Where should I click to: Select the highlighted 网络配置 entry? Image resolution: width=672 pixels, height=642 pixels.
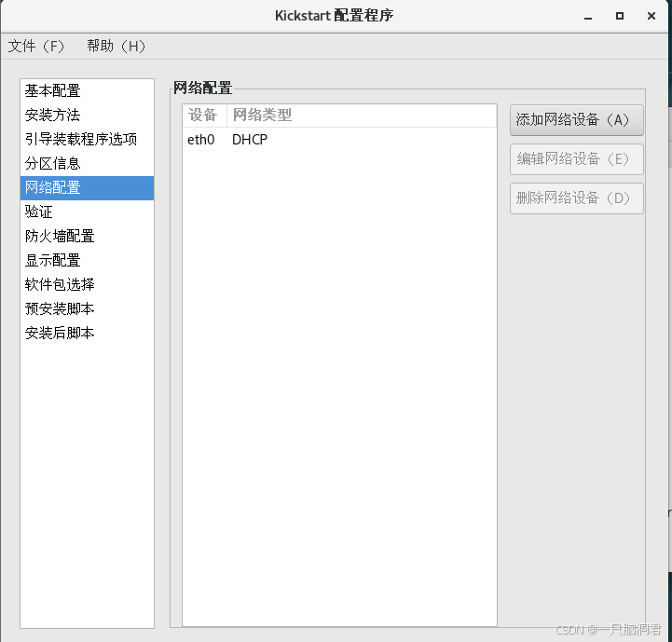point(87,187)
